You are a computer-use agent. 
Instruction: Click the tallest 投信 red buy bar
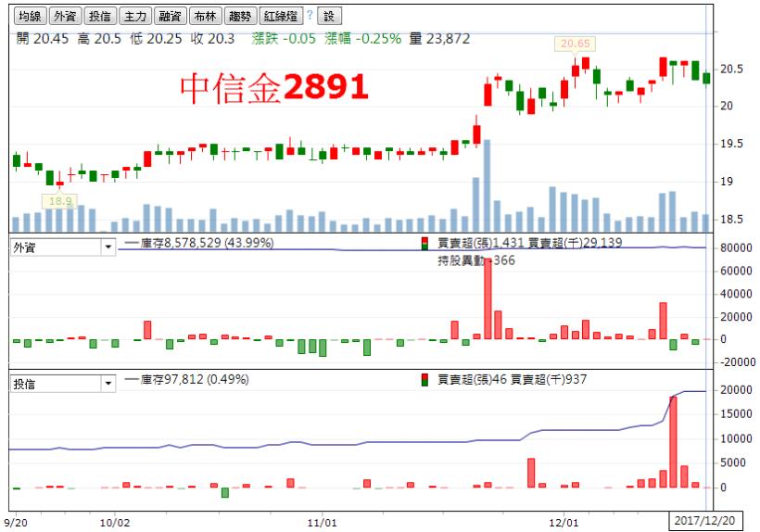point(673,441)
